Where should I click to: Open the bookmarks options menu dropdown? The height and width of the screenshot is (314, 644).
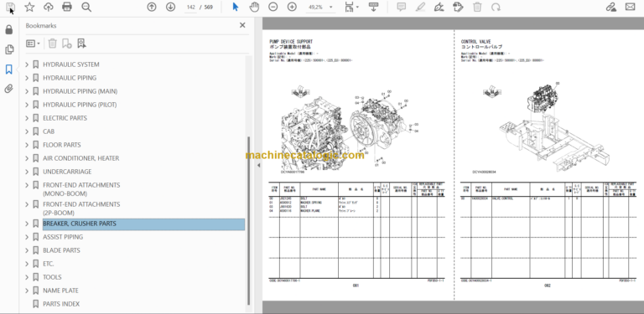point(33,44)
